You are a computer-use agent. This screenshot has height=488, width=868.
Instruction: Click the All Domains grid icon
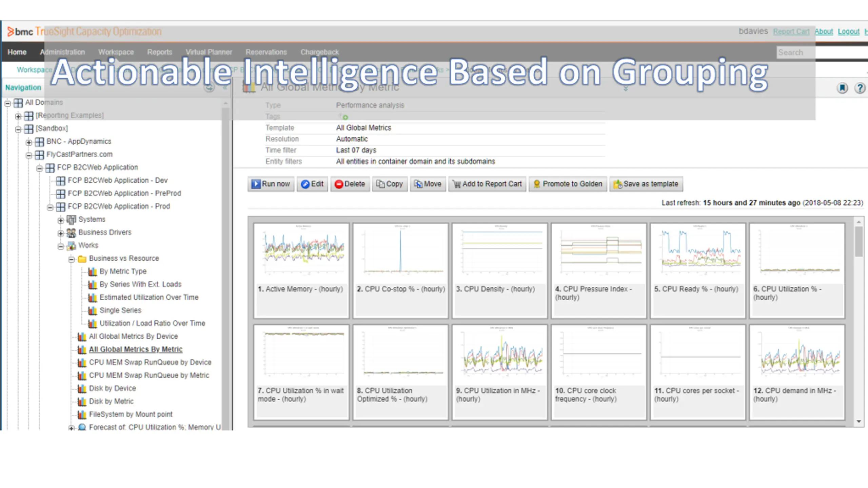[x=18, y=103]
